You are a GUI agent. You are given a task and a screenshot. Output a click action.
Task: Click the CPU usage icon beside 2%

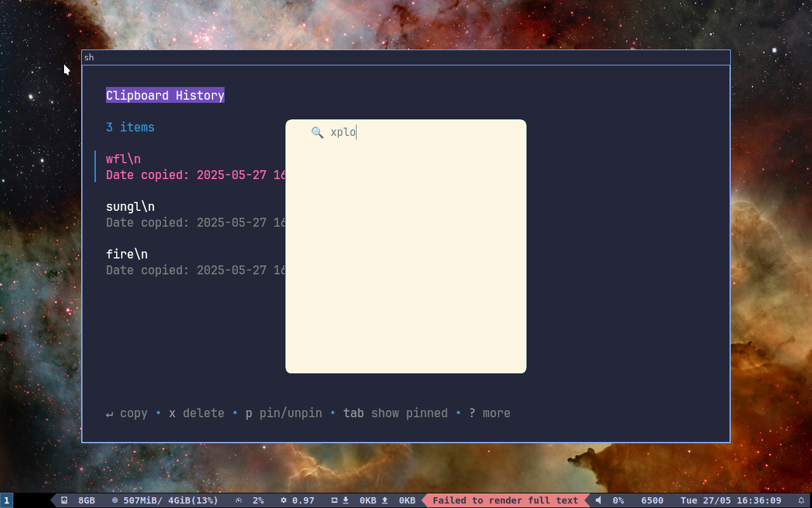pos(239,500)
